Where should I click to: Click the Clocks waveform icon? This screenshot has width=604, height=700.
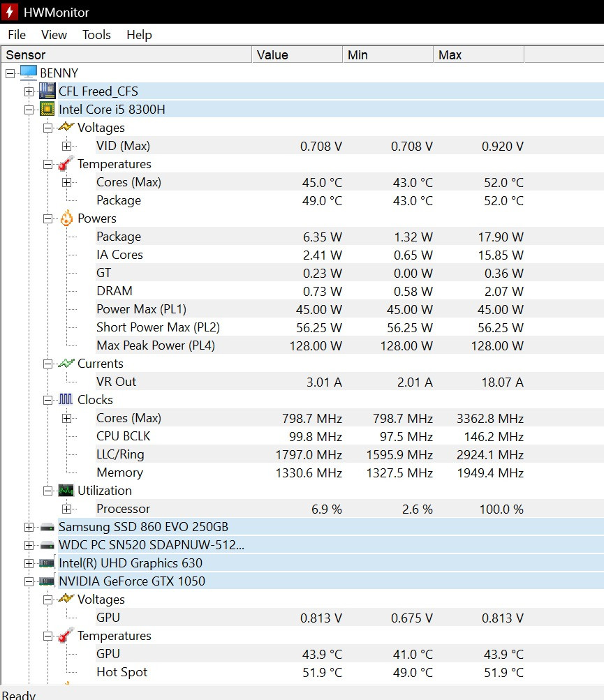[66, 400]
